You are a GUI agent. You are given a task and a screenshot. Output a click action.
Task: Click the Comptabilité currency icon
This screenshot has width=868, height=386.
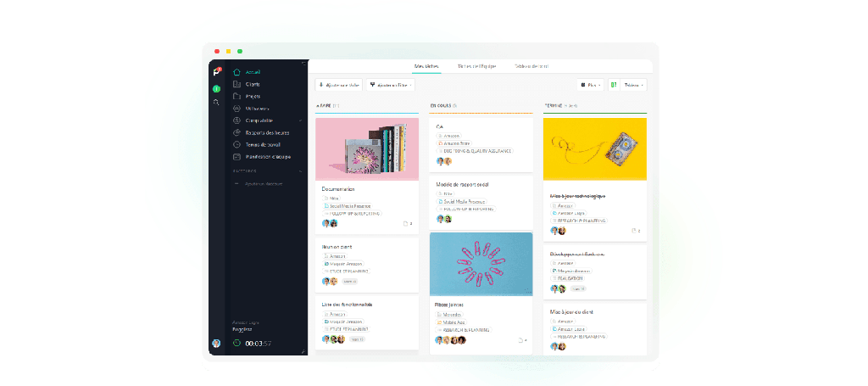click(x=237, y=120)
